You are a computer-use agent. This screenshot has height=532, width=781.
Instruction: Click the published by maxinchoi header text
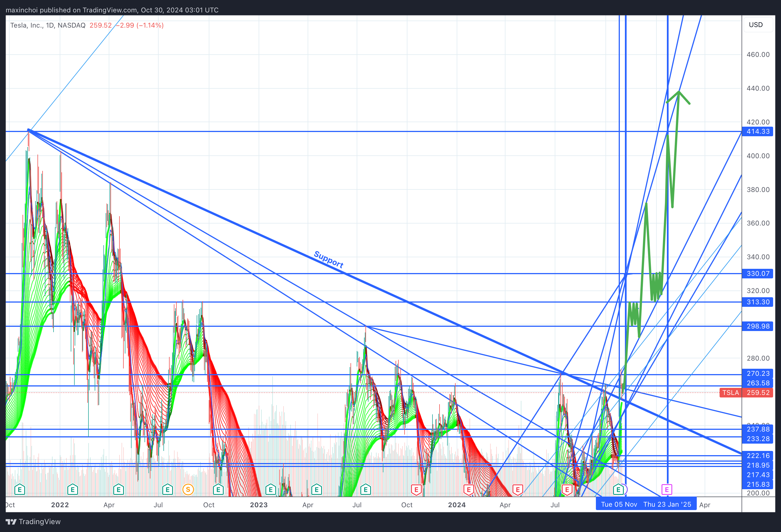point(112,10)
